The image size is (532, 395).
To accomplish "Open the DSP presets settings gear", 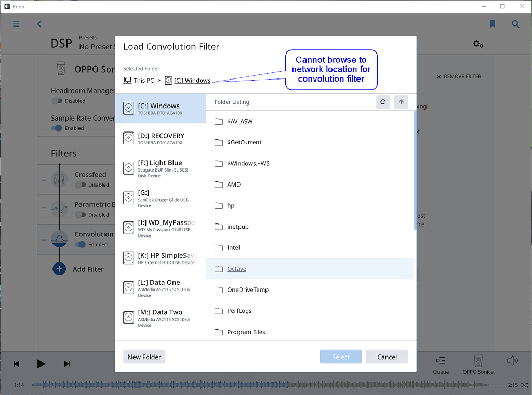I will point(478,44).
